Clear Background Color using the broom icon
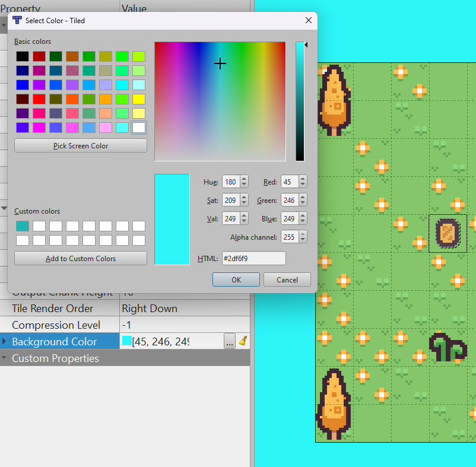 coord(243,341)
